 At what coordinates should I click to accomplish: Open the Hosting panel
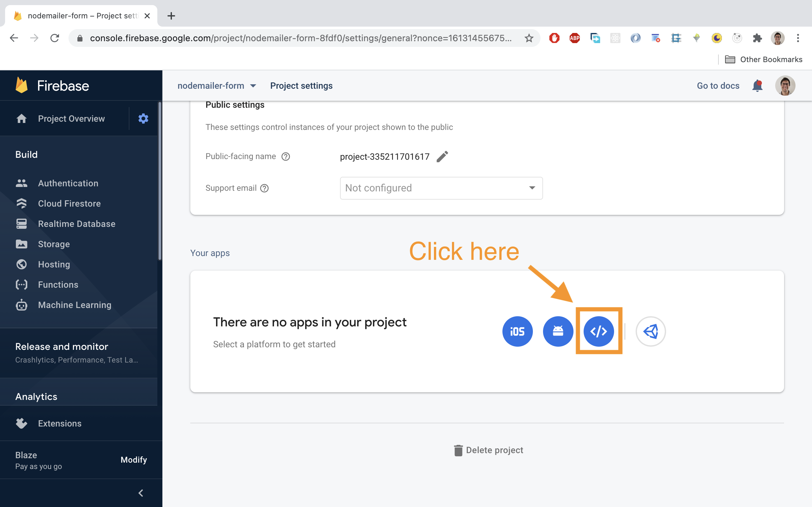(x=53, y=264)
